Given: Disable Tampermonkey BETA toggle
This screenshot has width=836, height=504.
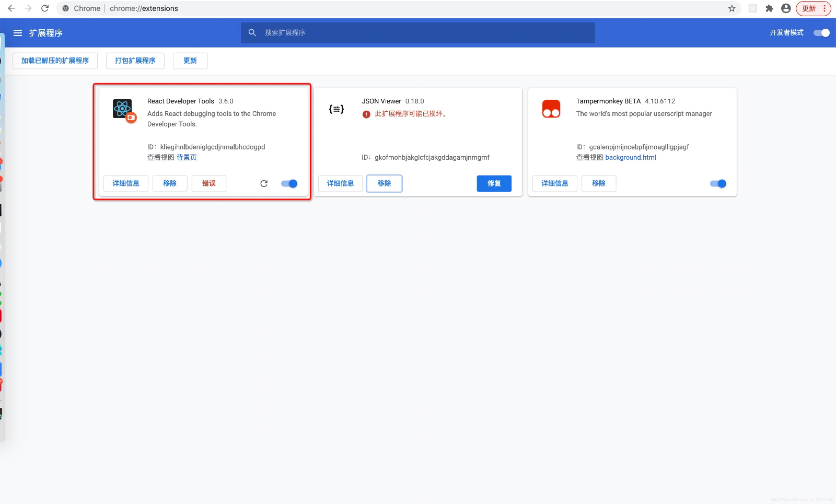Looking at the screenshot, I should (x=718, y=183).
